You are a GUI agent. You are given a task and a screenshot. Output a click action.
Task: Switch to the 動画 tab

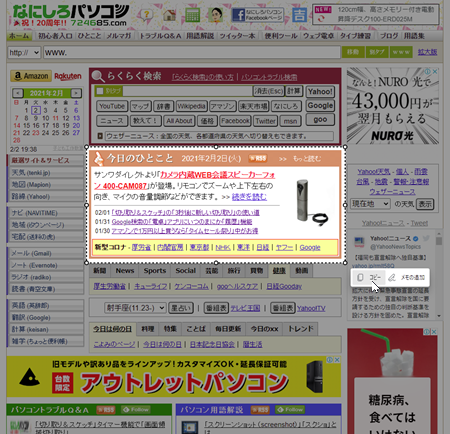click(301, 271)
